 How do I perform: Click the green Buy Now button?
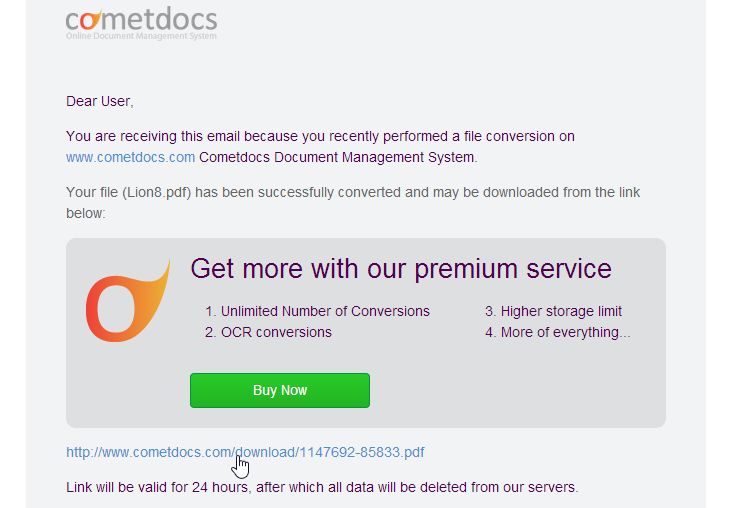pos(280,390)
